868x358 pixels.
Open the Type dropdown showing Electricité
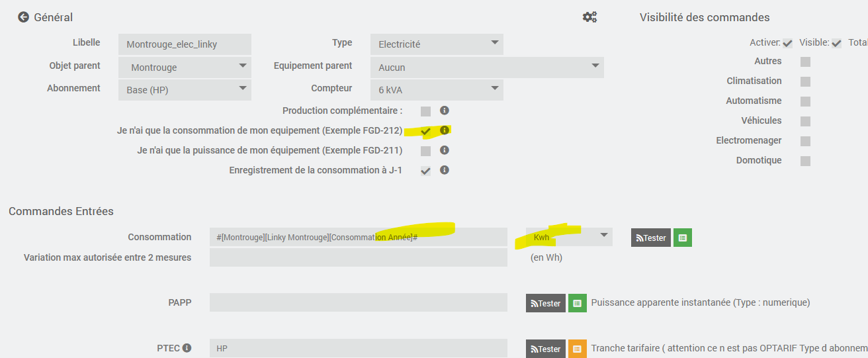[x=437, y=44]
